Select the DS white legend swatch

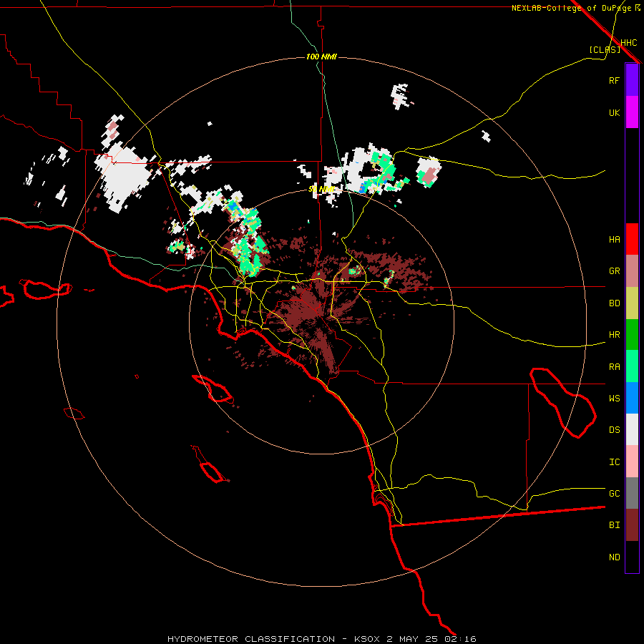point(632,429)
